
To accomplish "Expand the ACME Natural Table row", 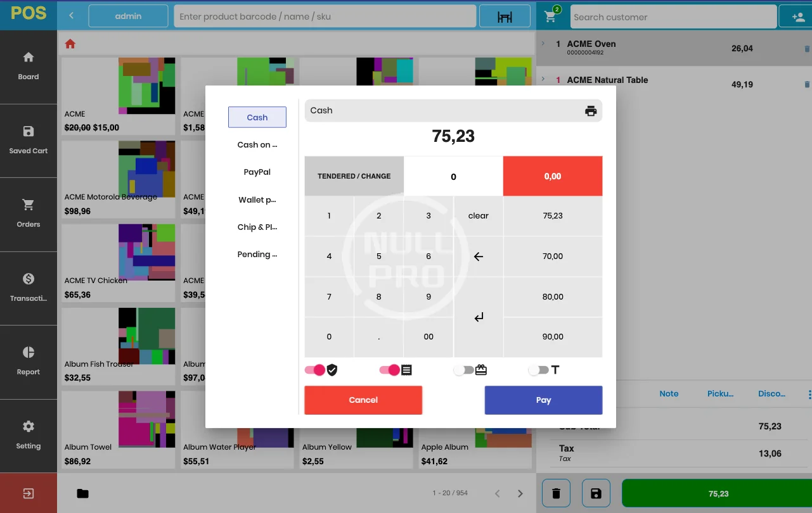I will coord(543,80).
